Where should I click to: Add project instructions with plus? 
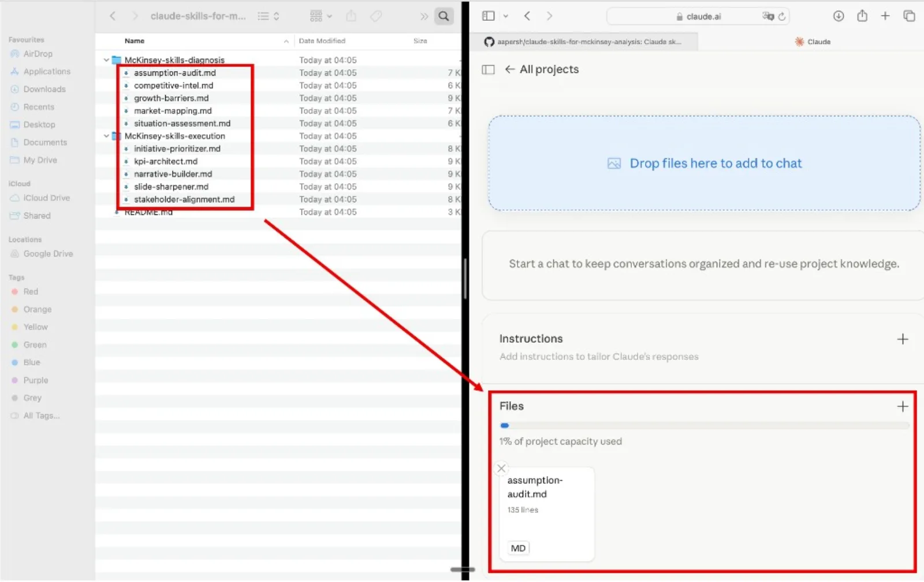coord(903,339)
